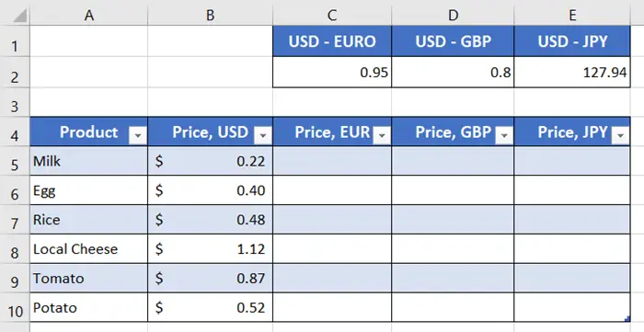
Task: Open the Price, USD filter dropdown
Action: pos(263,135)
